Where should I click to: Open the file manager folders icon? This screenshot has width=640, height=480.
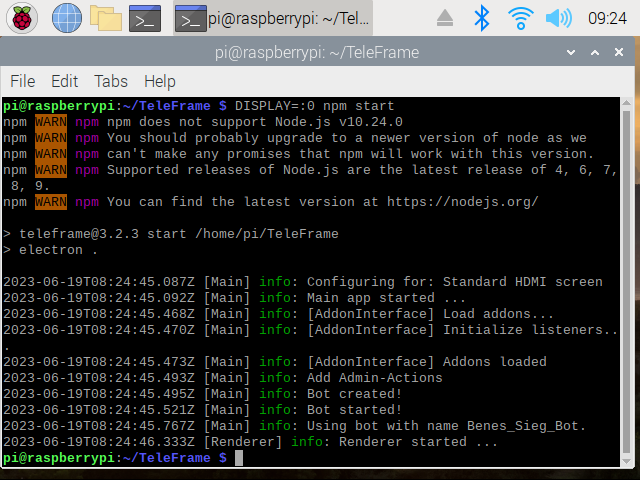106,18
